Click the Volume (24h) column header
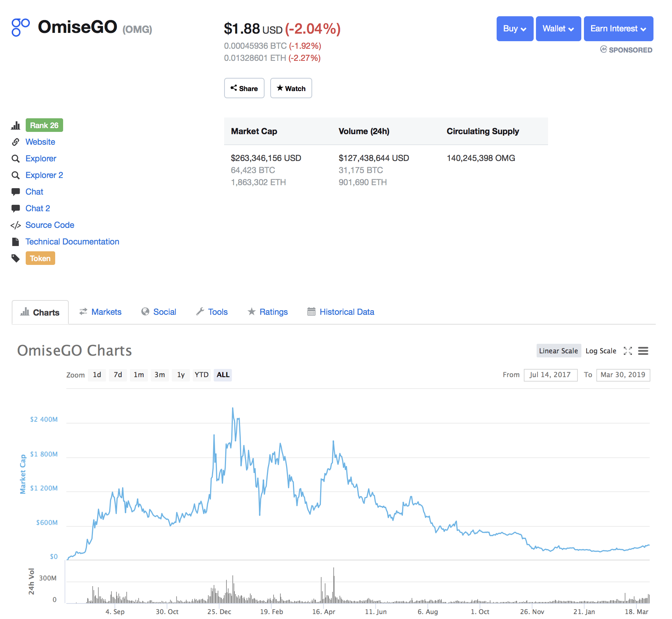Image resolution: width=672 pixels, height=619 pixels. [364, 132]
